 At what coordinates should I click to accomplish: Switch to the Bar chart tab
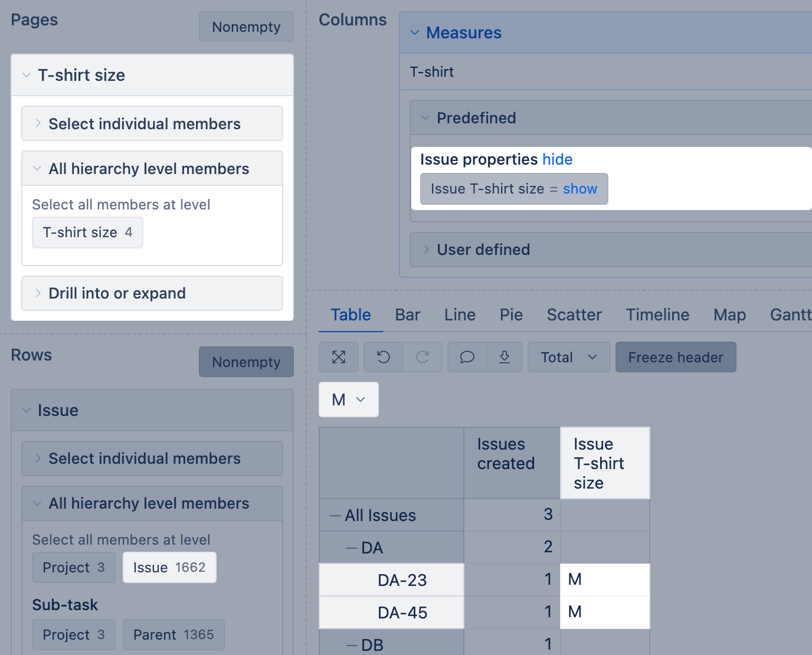click(407, 315)
